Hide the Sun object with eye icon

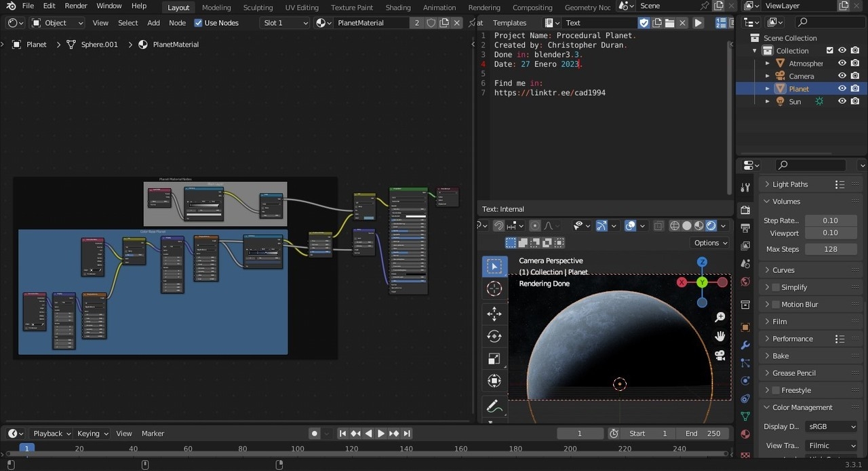click(x=842, y=101)
